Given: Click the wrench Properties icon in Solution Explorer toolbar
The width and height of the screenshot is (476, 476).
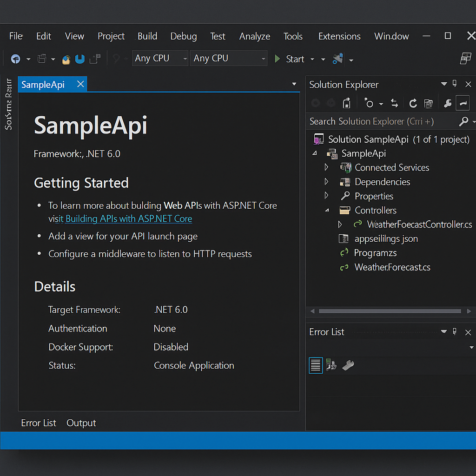Looking at the screenshot, I should (448, 104).
